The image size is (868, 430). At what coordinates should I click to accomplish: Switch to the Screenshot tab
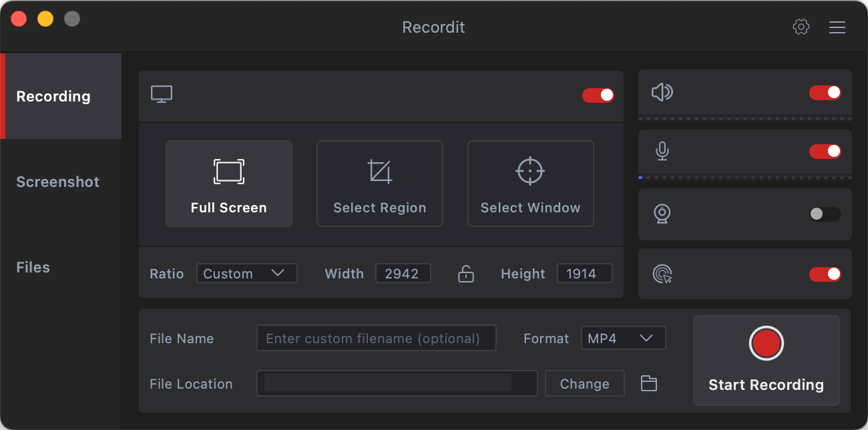tap(58, 182)
